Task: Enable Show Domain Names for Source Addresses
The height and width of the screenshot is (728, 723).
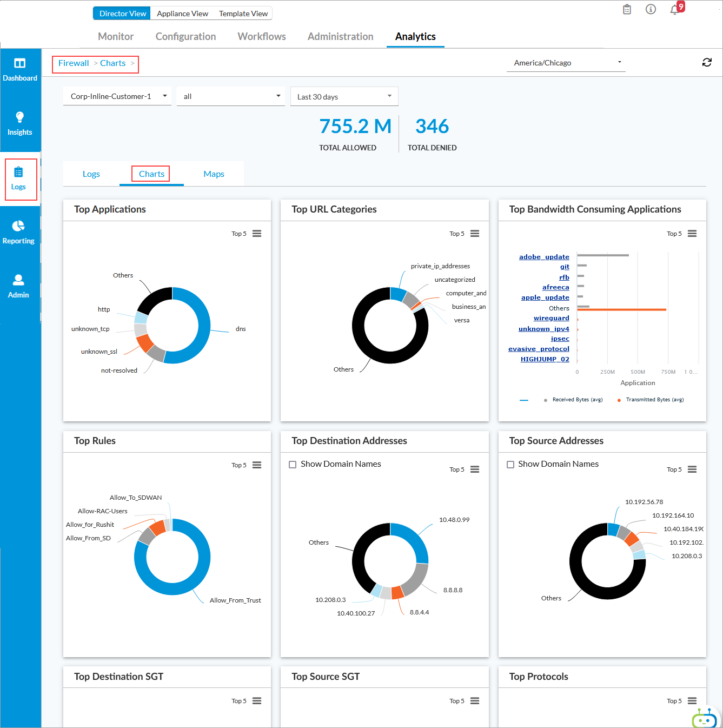Action: [x=510, y=465]
